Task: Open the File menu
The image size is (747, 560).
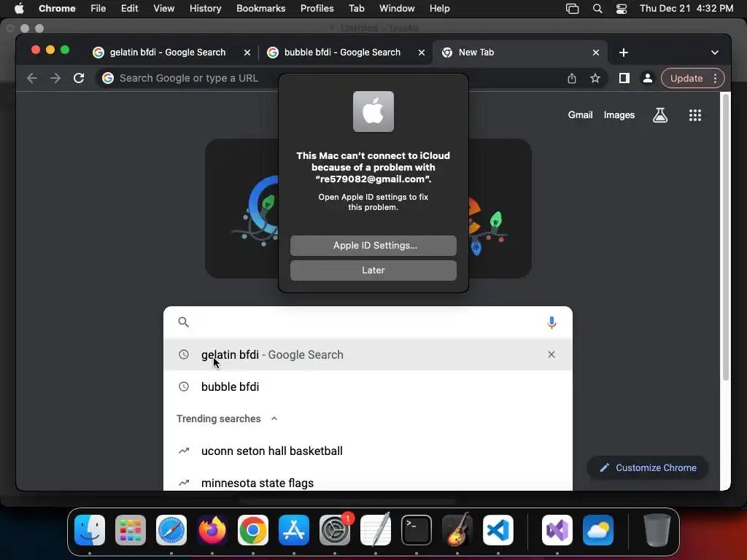Action: click(98, 9)
